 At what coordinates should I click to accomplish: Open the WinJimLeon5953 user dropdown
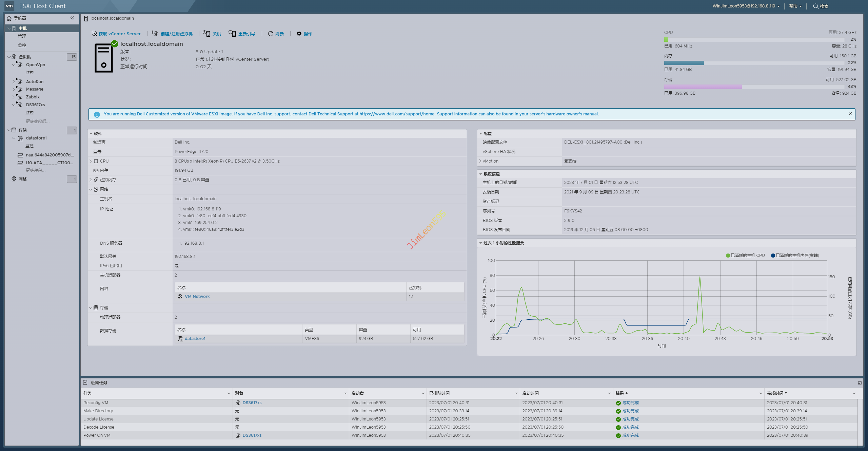point(746,6)
